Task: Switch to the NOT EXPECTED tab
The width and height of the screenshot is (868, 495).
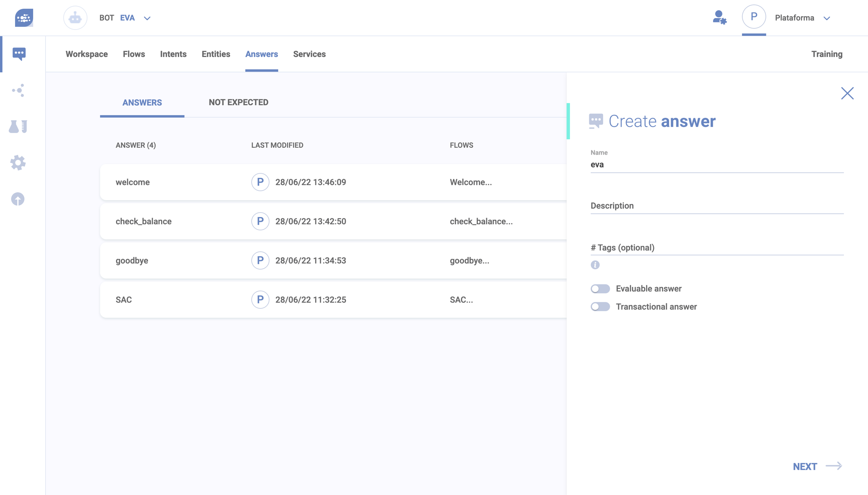Action: (238, 102)
